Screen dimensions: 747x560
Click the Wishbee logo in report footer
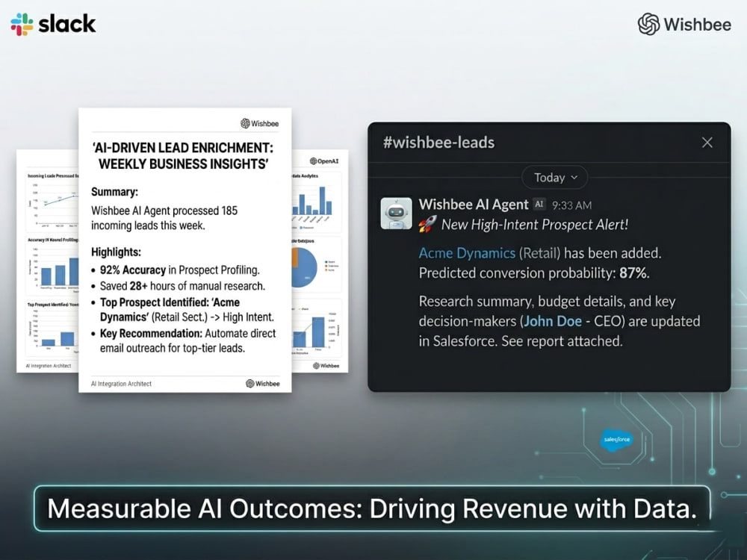(263, 383)
